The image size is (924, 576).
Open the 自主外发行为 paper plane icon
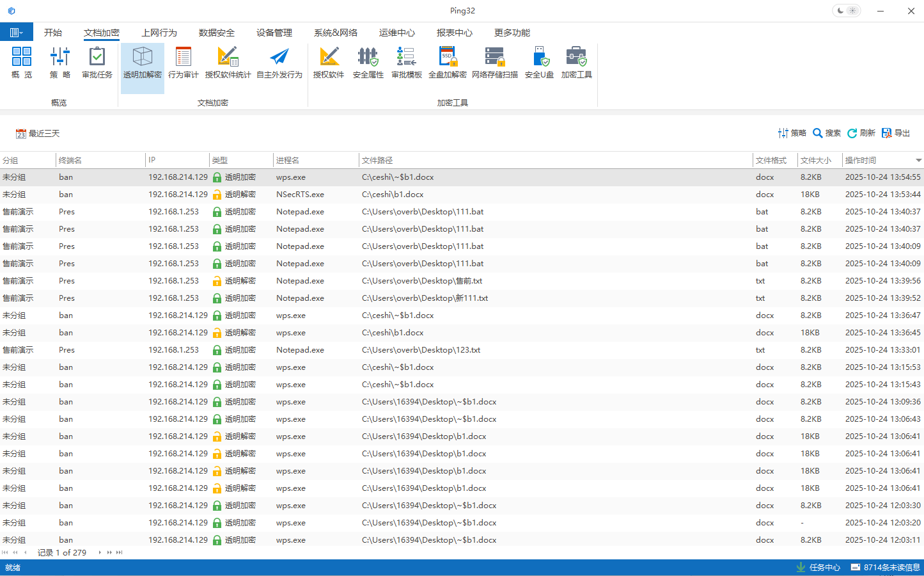279,63
